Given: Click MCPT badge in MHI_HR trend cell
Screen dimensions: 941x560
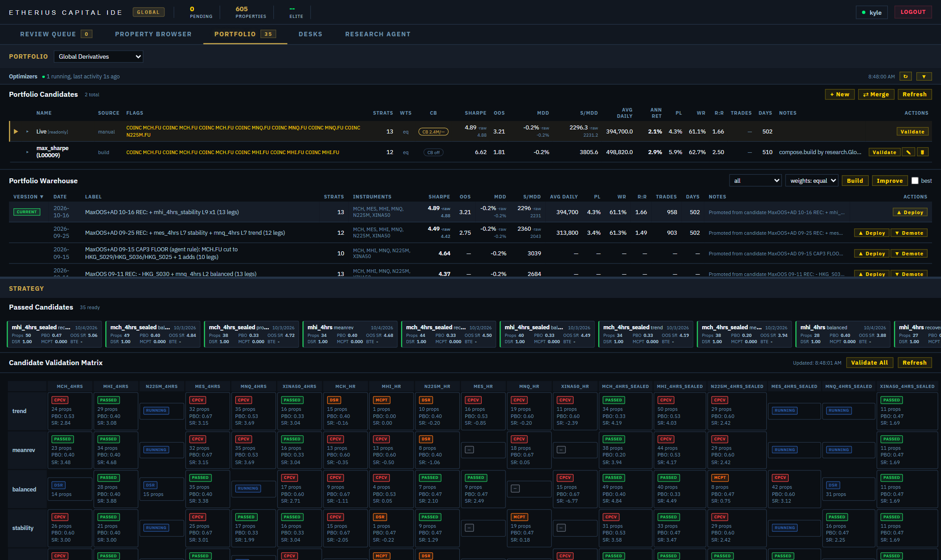Looking at the screenshot, I should click(381, 400).
